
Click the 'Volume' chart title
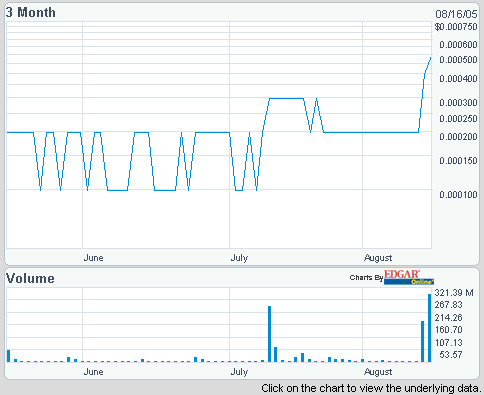pos(30,278)
